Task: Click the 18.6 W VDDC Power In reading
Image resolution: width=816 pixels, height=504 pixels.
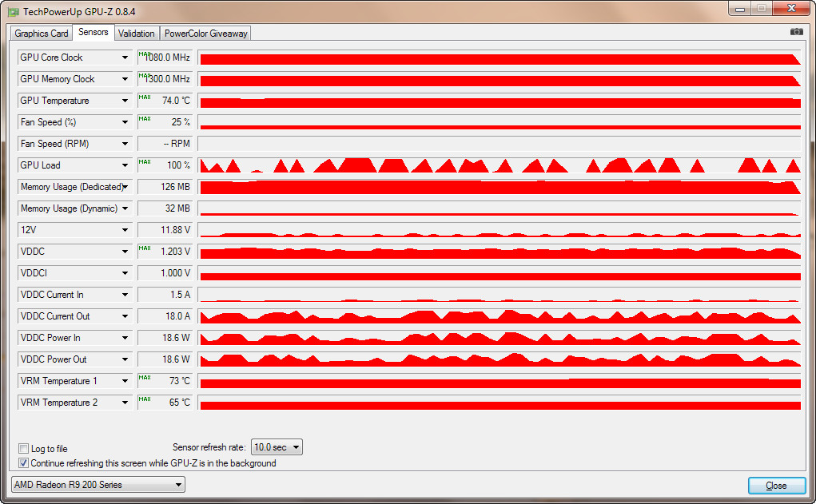Action: (165, 338)
